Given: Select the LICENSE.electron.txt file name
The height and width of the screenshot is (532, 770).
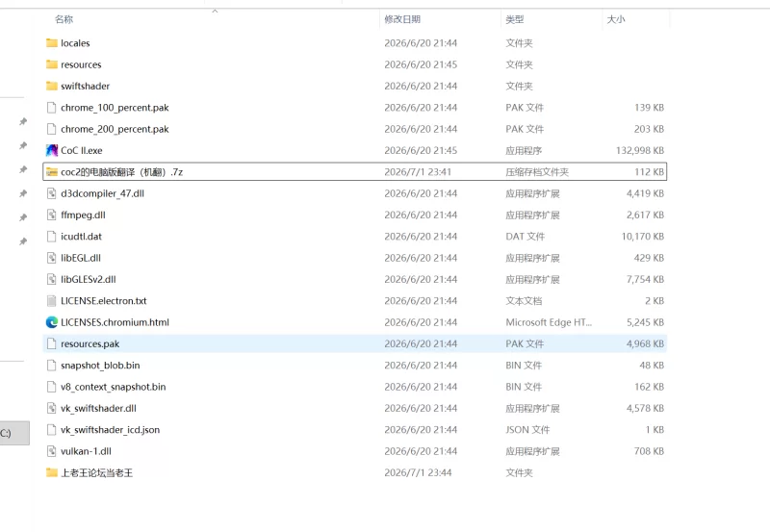Looking at the screenshot, I should click(x=104, y=301).
